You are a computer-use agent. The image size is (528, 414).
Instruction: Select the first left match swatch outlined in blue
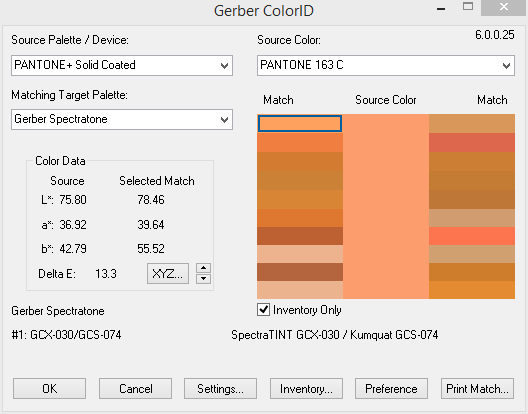coord(300,124)
